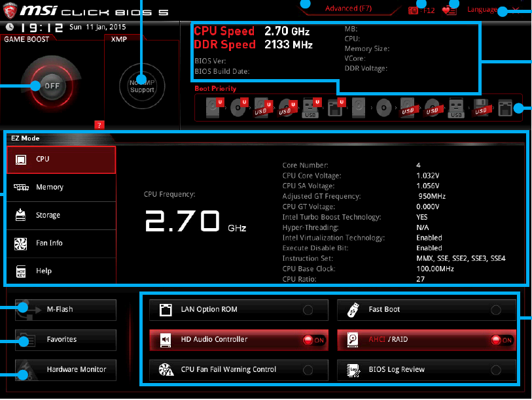The width and height of the screenshot is (532, 400).
Task: Enable LAN Option ROM
Action: tap(239, 310)
